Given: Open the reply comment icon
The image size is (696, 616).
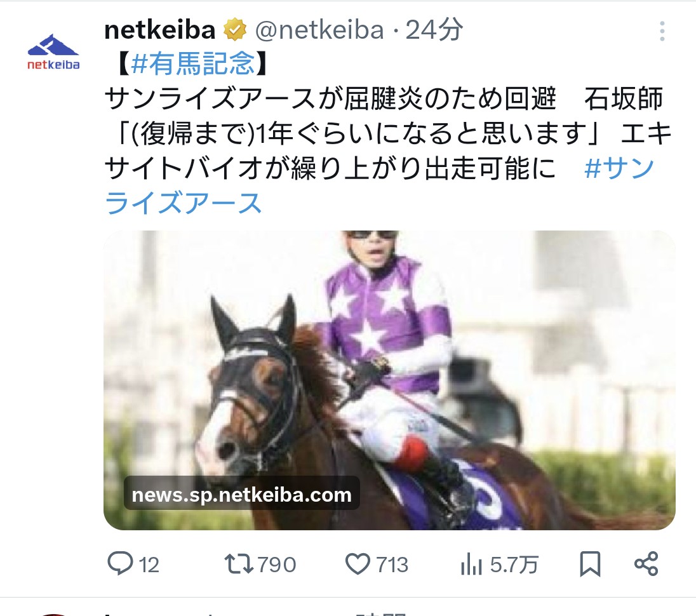Looking at the screenshot, I should 120,563.
